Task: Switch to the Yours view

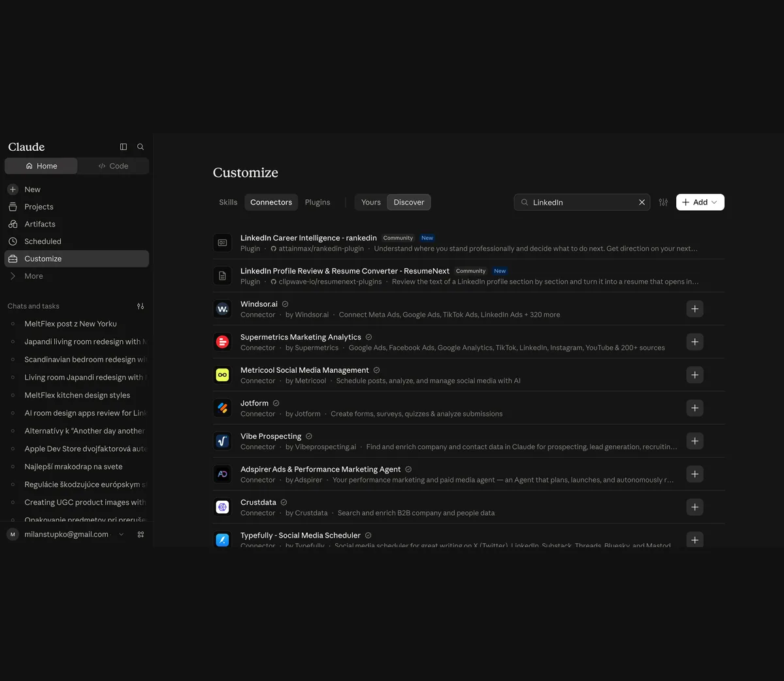Action: (371, 202)
